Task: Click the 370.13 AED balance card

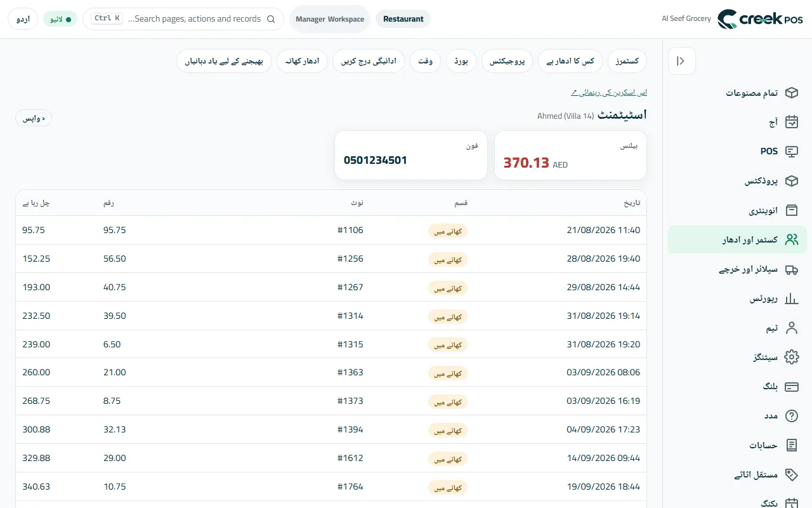Action: point(570,156)
